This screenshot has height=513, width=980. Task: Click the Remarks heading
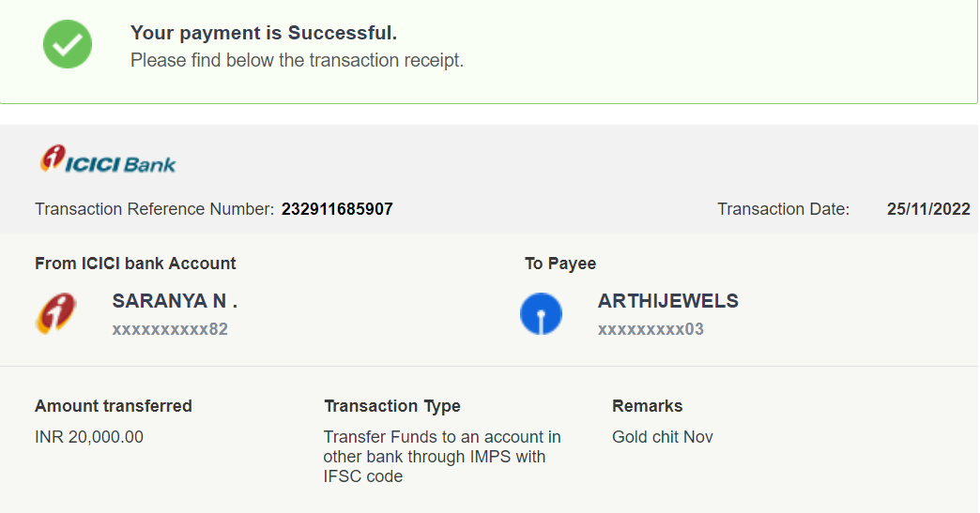point(647,406)
